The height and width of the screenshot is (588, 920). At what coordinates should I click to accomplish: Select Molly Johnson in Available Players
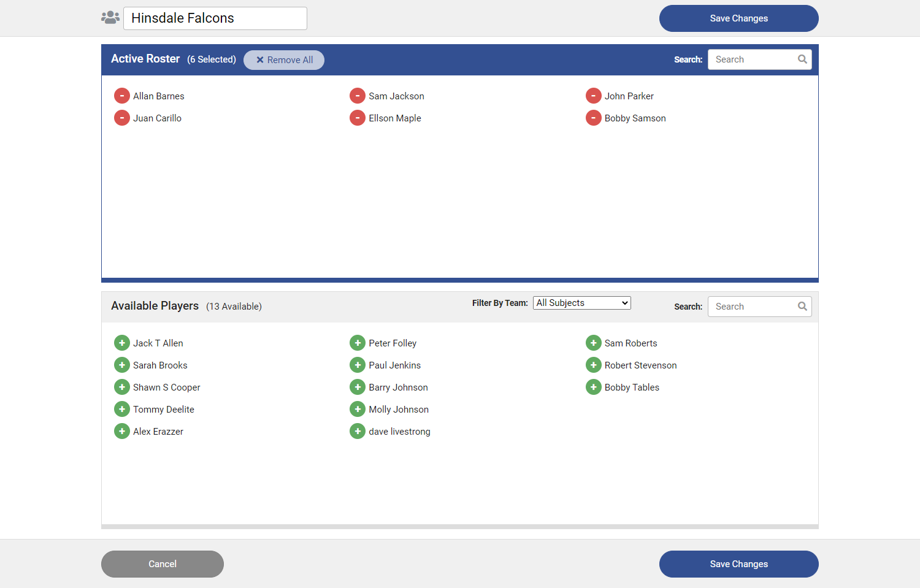click(x=397, y=409)
